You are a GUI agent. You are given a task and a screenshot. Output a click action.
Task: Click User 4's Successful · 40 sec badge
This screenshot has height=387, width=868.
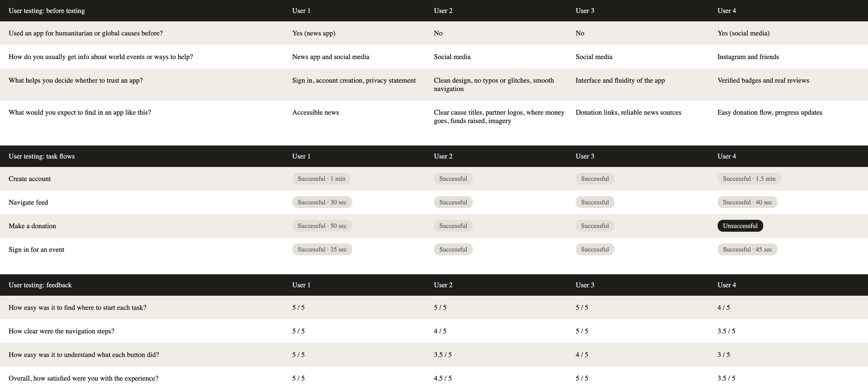coord(748,202)
